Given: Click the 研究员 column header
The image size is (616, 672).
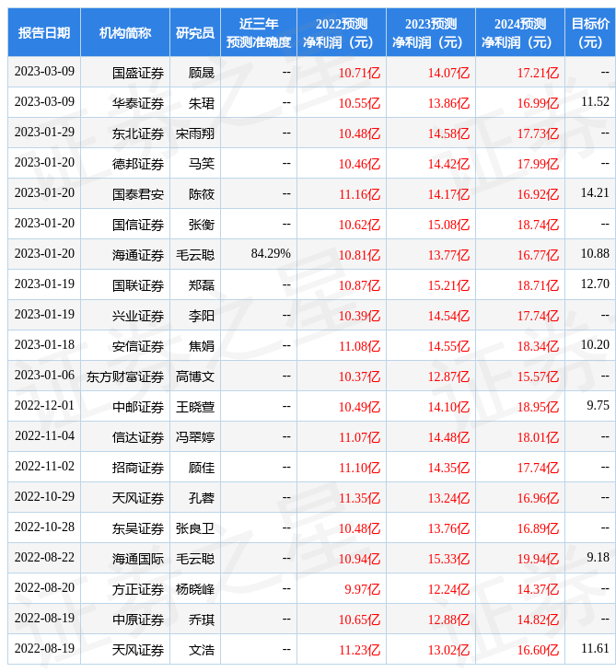Looking at the screenshot, I should pos(195,32).
